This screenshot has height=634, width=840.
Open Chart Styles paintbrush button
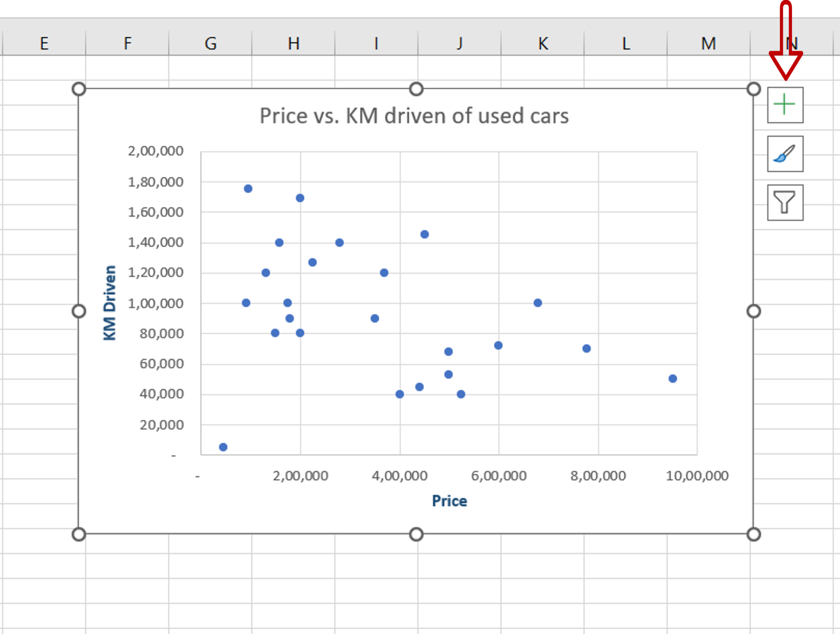pos(785,154)
